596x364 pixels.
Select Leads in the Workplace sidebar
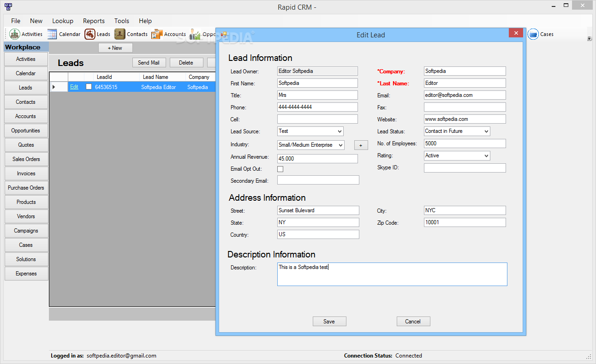[x=26, y=88]
